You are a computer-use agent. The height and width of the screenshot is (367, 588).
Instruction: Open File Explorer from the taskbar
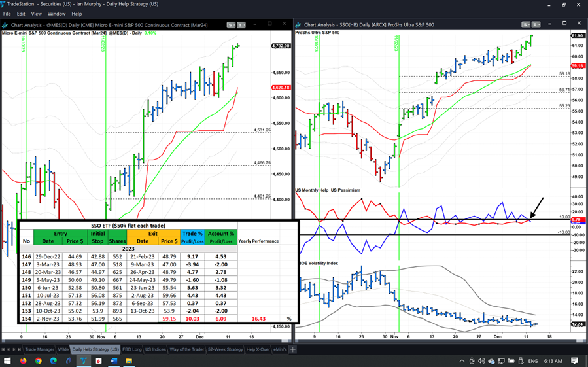129,361
